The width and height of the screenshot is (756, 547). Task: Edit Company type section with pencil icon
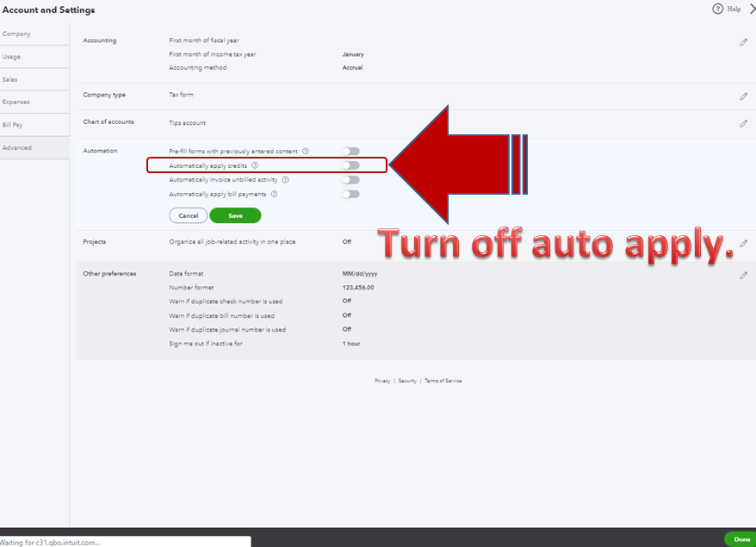click(x=743, y=96)
